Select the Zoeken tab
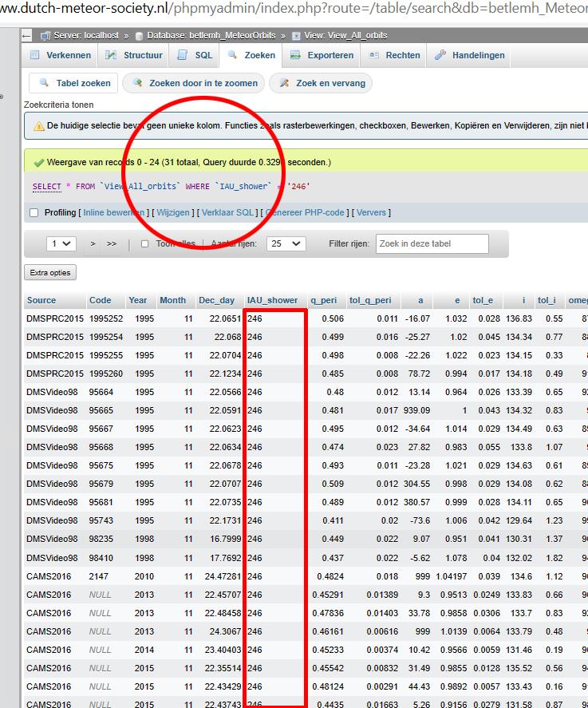The width and height of the screenshot is (588, 708). click(x=251, y=55)
